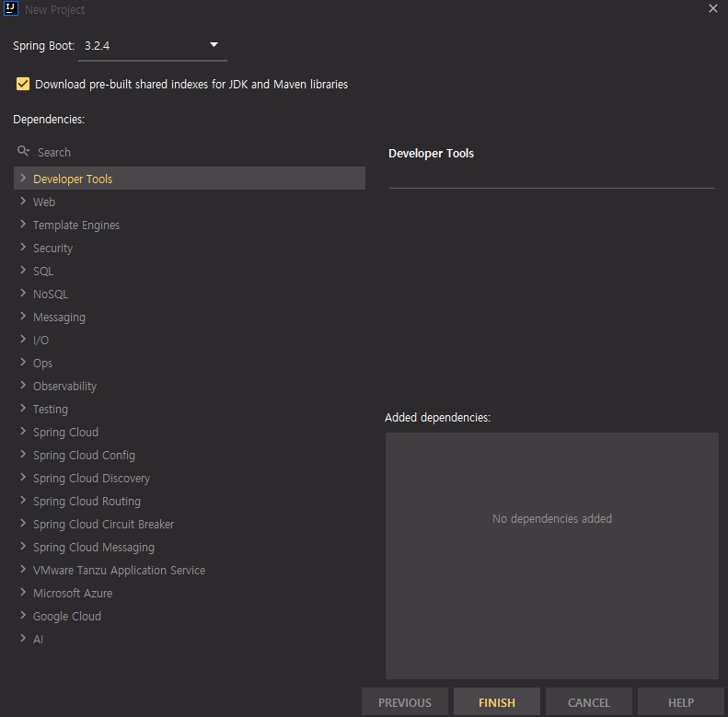This screenshot has height=717, width=728.
Task: Expand the Observability chevron
Action: [x=23, y=385]
